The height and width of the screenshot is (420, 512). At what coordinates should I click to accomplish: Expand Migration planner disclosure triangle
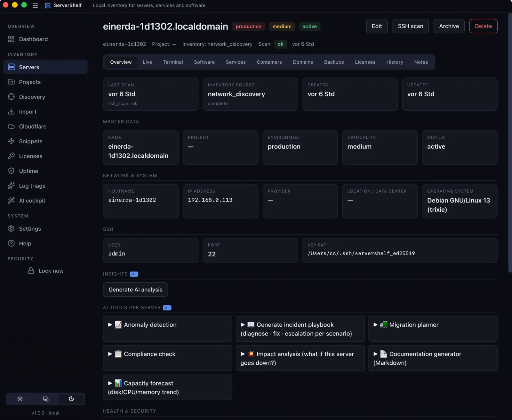tap(376, 325)
